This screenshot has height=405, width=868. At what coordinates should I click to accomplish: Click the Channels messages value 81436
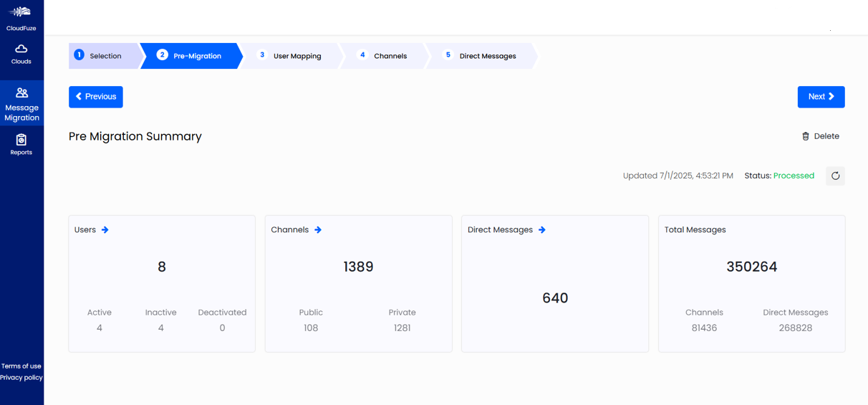pyautogui.click(x=704, y=328)
